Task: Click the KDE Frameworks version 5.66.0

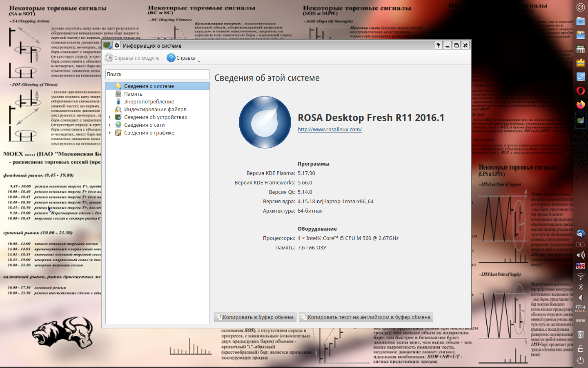Action: click(x=305, y=183)
